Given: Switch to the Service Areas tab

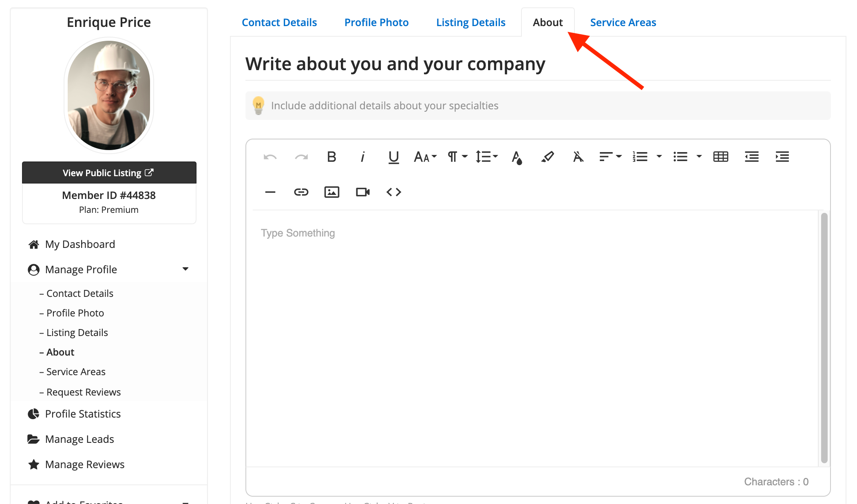Looking at the screenshot, I should coord(623,22).
